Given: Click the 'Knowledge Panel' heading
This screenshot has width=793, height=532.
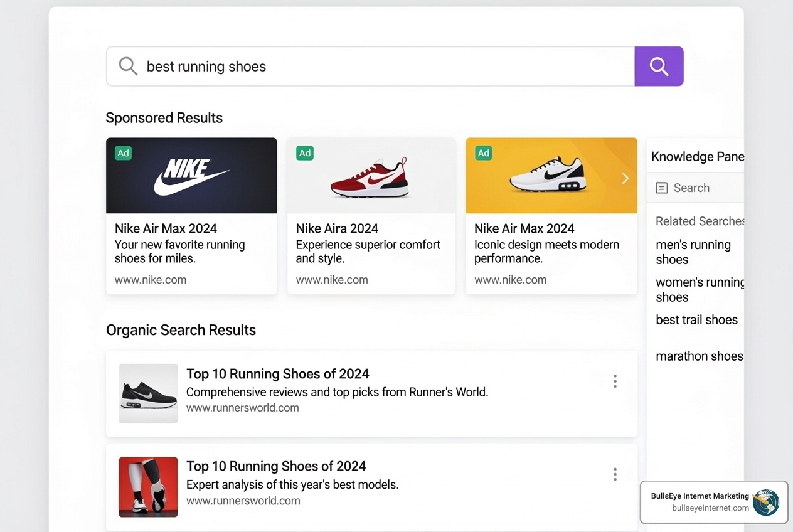Looking at the screenshot, I should tap(698, 157).
